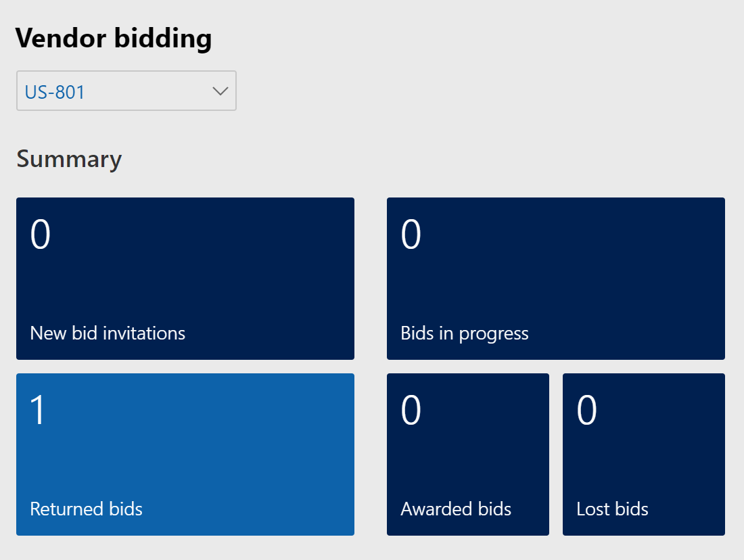The image size is (744, 560).
Task: Click the Summary section heading
Action: (x=69, y=160)
